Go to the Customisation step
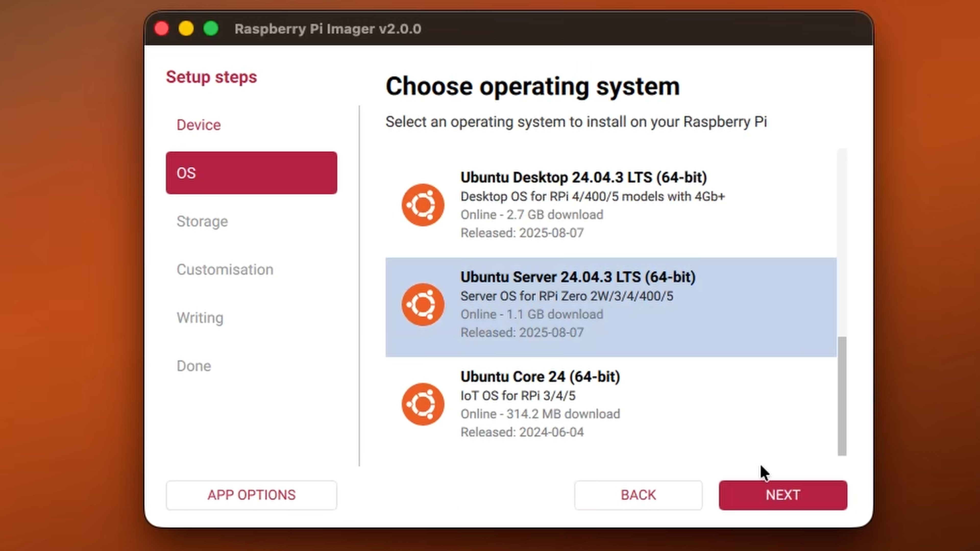 click(225, 270)
